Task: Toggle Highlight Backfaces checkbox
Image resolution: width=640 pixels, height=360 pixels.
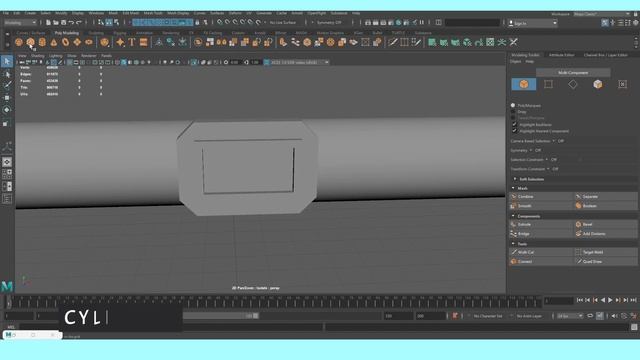Action: click(x=514, y=124)
